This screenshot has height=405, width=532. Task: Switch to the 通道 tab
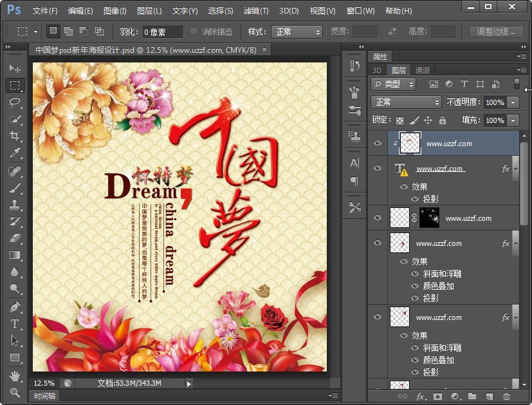pos(422,70)
